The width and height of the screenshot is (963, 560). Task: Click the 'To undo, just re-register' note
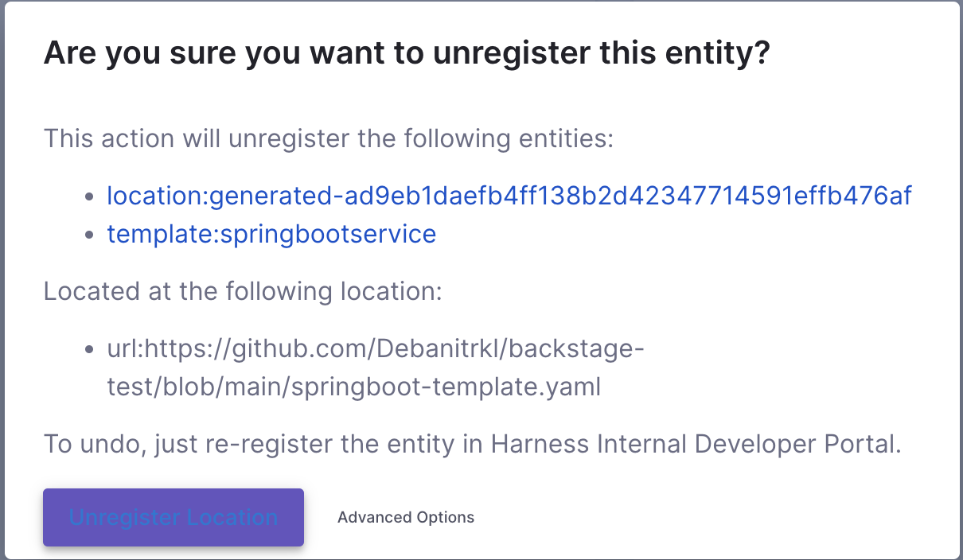[x=473, y=444]
